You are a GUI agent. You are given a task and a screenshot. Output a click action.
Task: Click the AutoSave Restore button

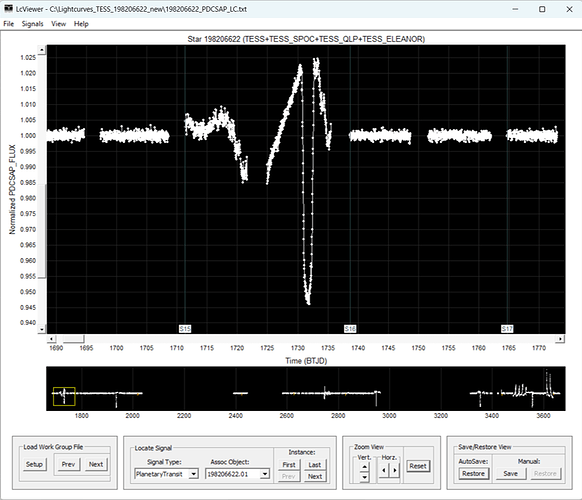point(473,474)
